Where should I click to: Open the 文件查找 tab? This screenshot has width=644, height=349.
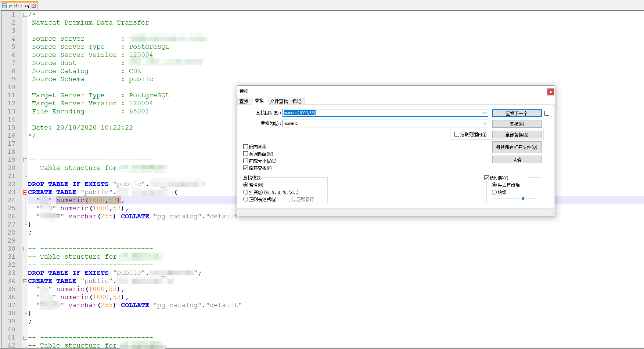279,101
